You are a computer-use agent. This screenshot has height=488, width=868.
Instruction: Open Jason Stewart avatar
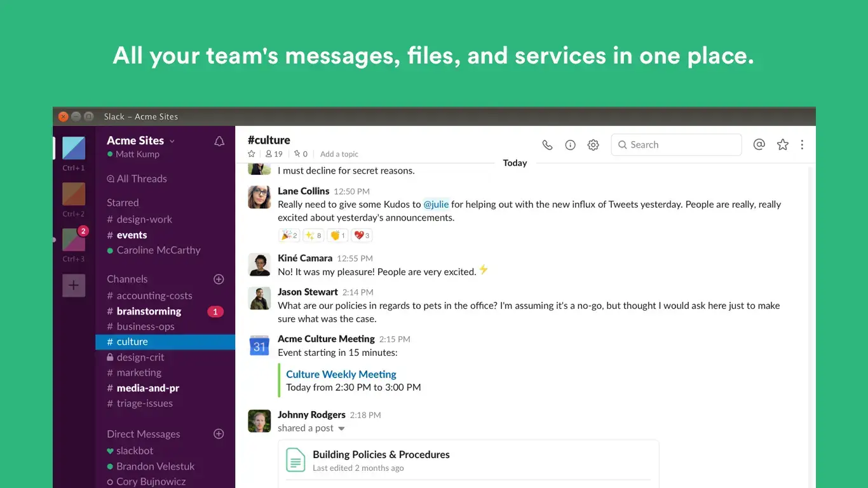(x=259, y=299)
